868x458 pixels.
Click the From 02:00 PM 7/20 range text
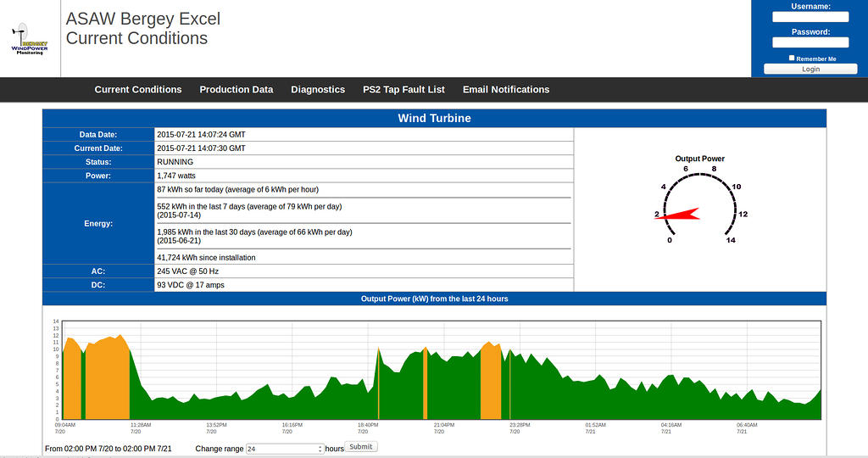(108, 449)
